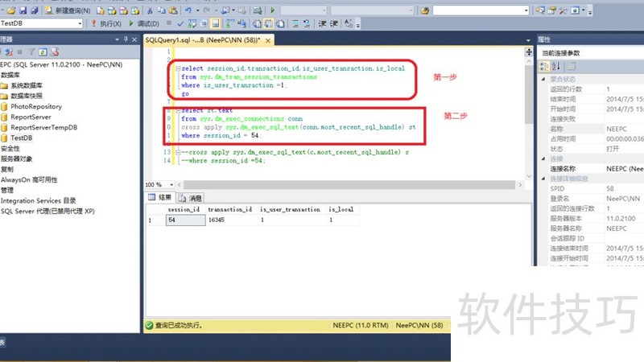The width and height of the screenshot is (644, 362).
Task: Click the categorized view icon in Properties panel
Action: coord(544,66)
